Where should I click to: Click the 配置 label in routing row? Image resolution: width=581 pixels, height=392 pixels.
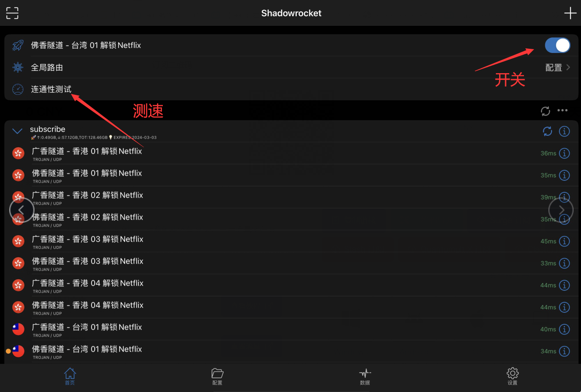point(554,68)
